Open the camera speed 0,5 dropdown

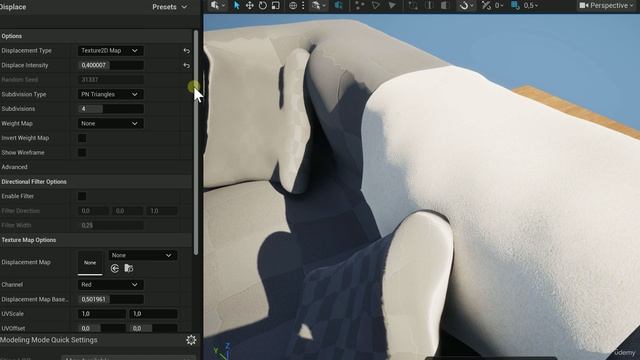(x=531, y=6)
